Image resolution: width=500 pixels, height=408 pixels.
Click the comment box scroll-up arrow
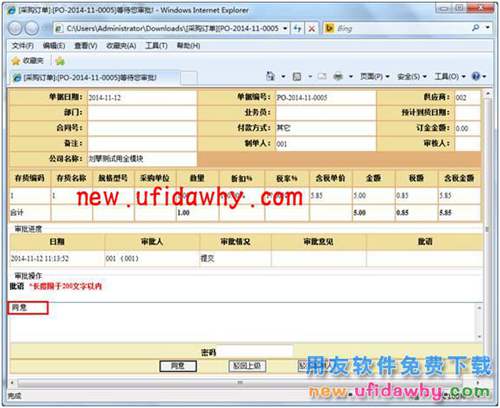click(x=479, y=307)
